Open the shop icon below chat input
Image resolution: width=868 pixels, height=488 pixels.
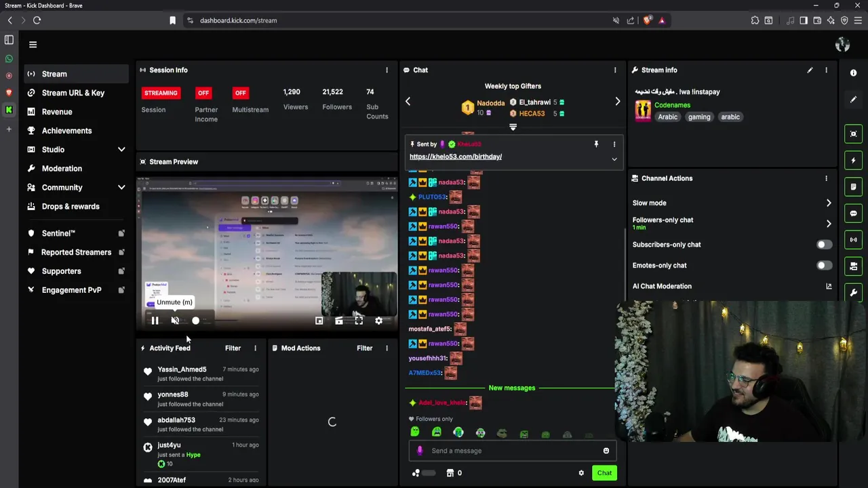coord(450,473)
